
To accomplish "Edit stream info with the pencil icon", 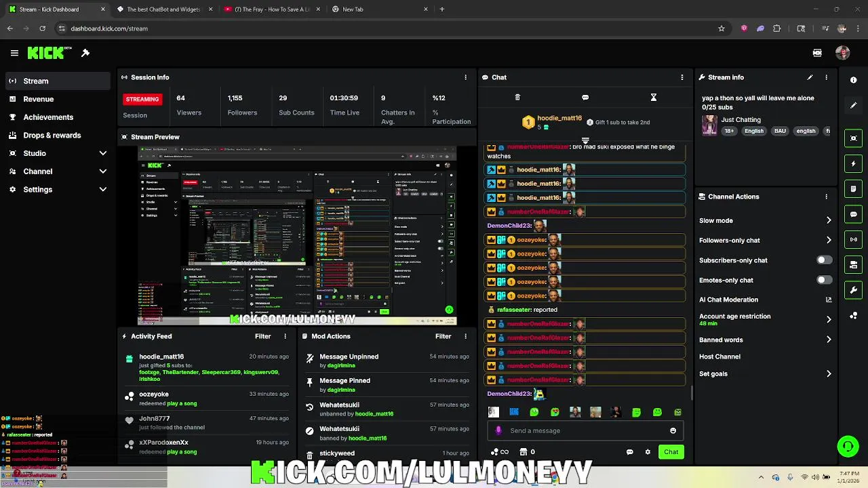I will coord(810,77).
